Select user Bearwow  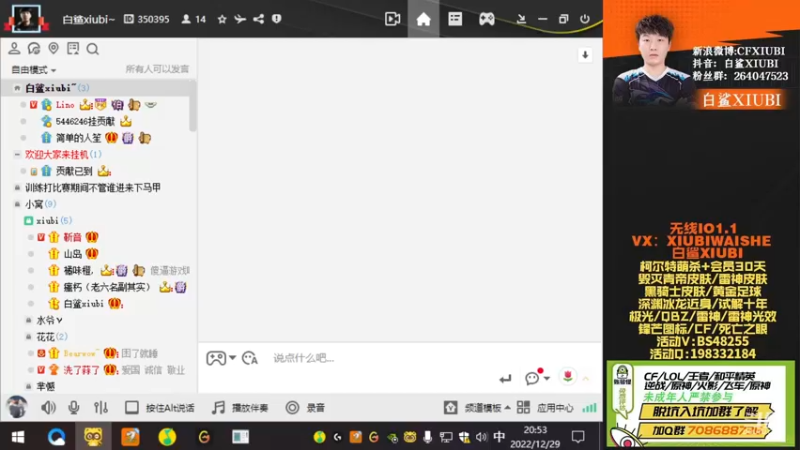pyautogui.click(x=81, y=353)
